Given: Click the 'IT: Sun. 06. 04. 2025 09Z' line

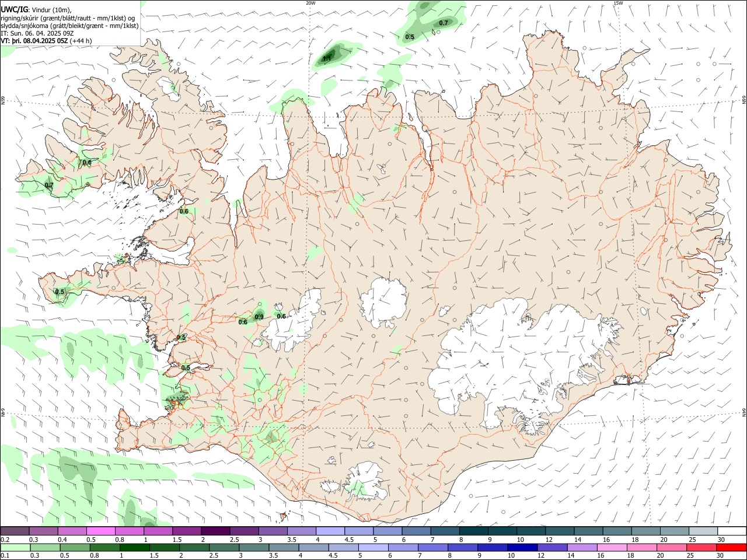Looking at the screenshot, I should (x=37, y=33).
